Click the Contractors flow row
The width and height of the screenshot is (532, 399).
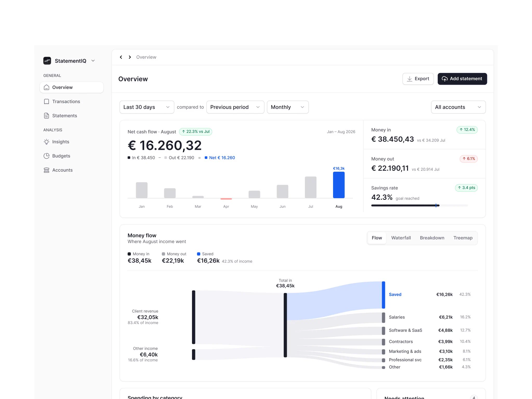430,342
